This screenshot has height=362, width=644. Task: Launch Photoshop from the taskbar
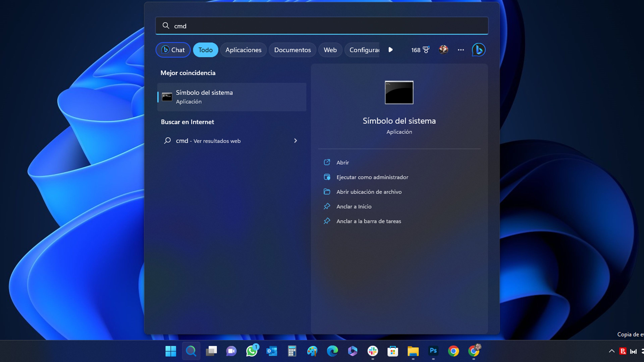pos(433,351)
